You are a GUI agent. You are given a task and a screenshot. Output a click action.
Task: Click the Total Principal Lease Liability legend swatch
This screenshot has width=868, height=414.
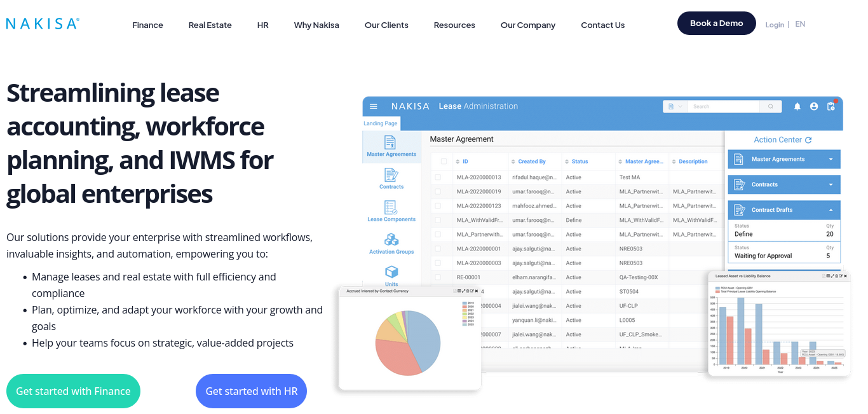(x=719, y=292)
